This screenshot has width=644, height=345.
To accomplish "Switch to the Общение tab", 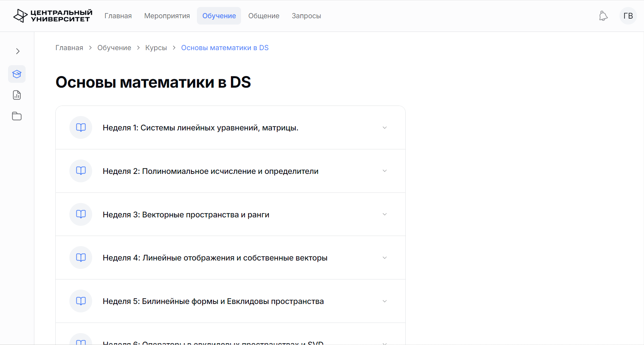I will pyautogui.click(x=263, y=16).
